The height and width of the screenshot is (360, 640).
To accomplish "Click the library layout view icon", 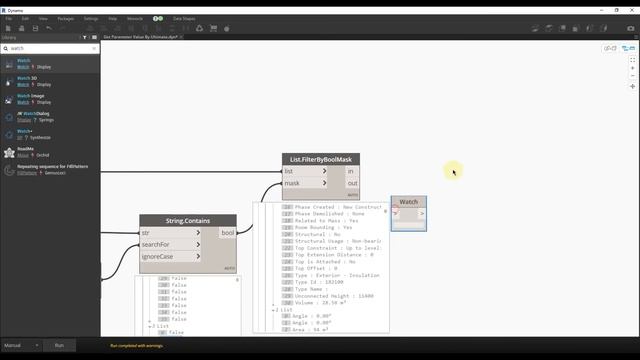I will 94,37.
